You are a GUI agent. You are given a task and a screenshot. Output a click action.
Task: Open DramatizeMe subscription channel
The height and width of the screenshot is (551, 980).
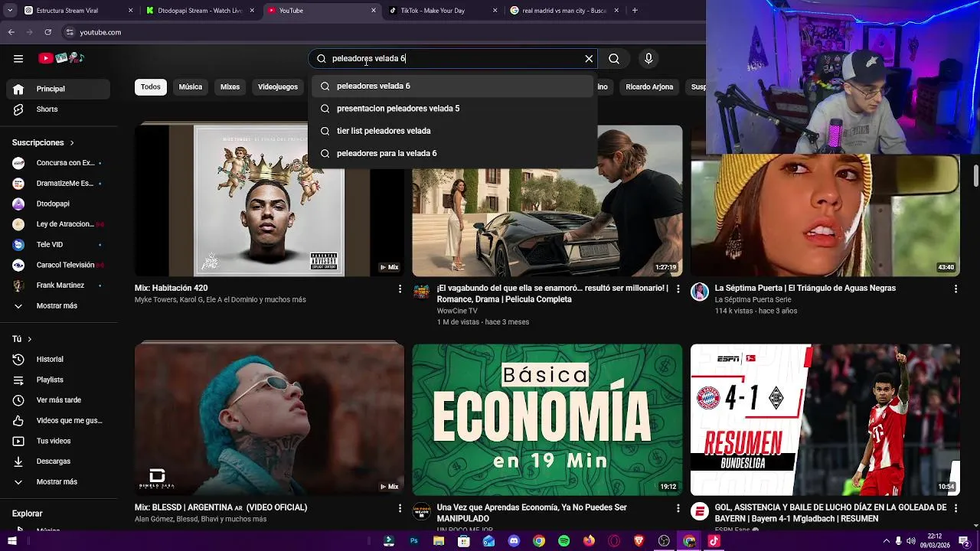coord(58,184)
